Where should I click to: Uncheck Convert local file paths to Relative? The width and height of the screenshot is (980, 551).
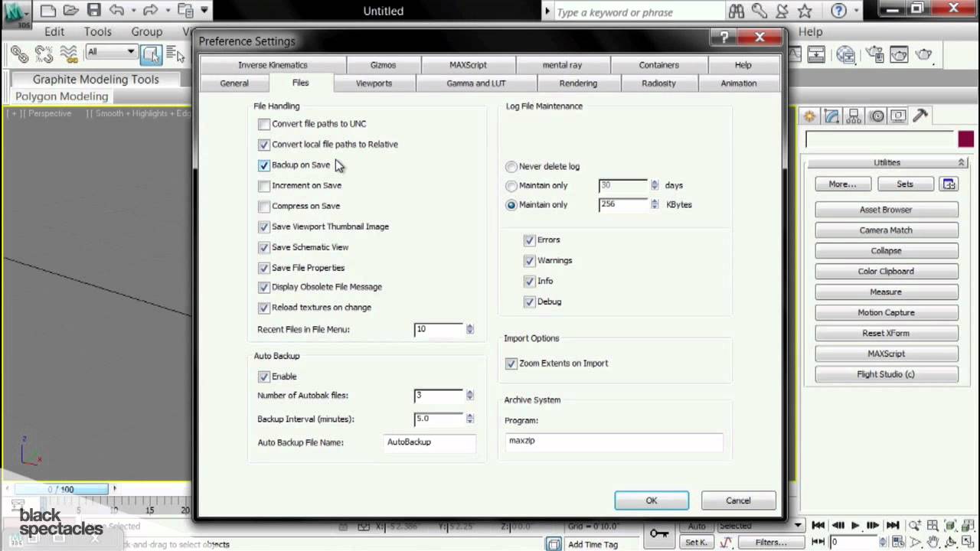264,145
